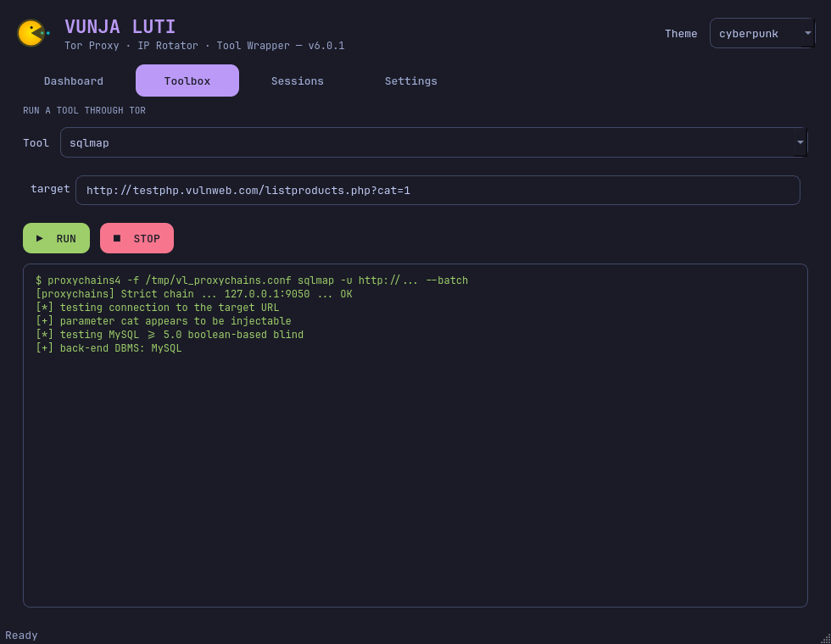Click the play triangle on RUN
This screenshot has width=831, height=644.
pos(39,238)
